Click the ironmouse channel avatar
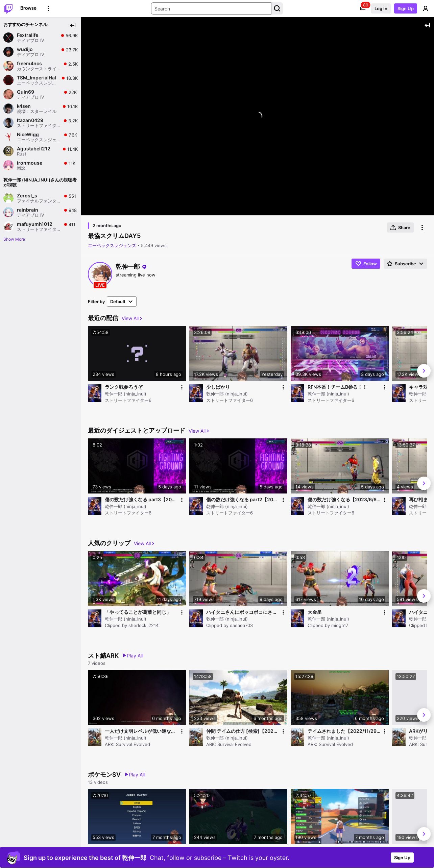Image resolution: width=434 pixels, height=868 pixels. pos(8,165)
